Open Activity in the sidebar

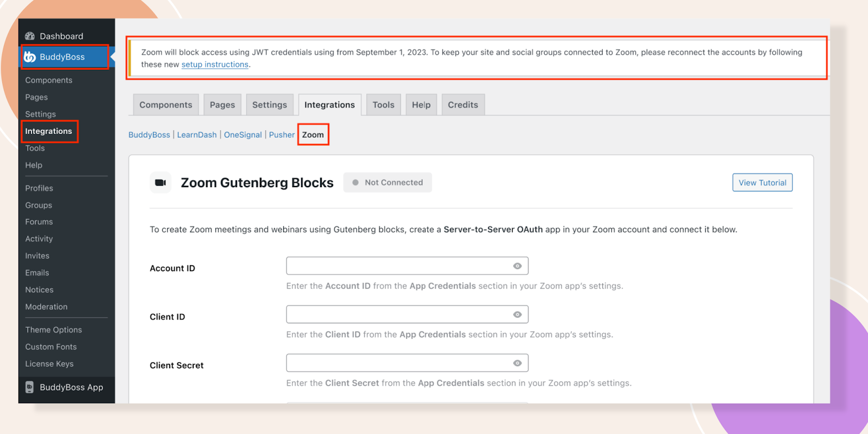[x=39, y=239]
